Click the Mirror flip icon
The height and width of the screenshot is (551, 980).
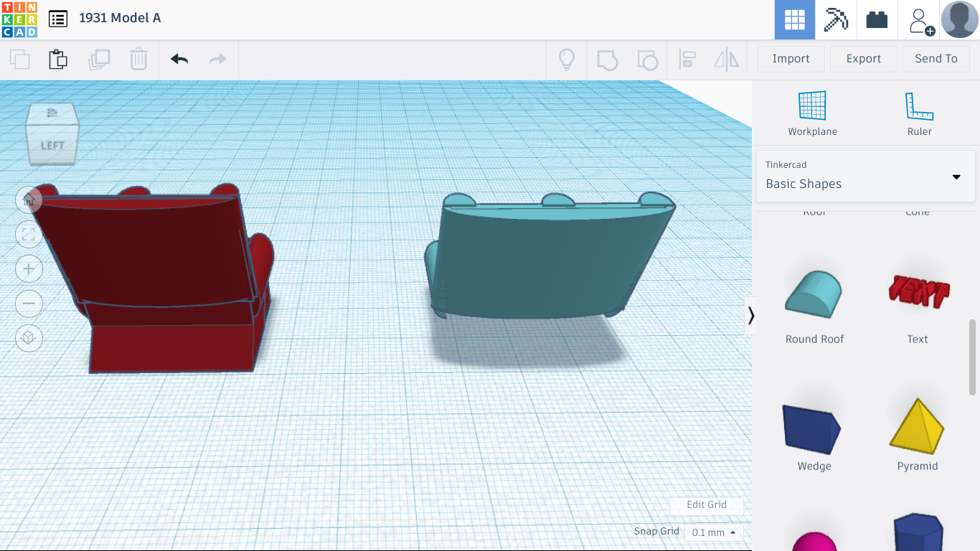727,60
